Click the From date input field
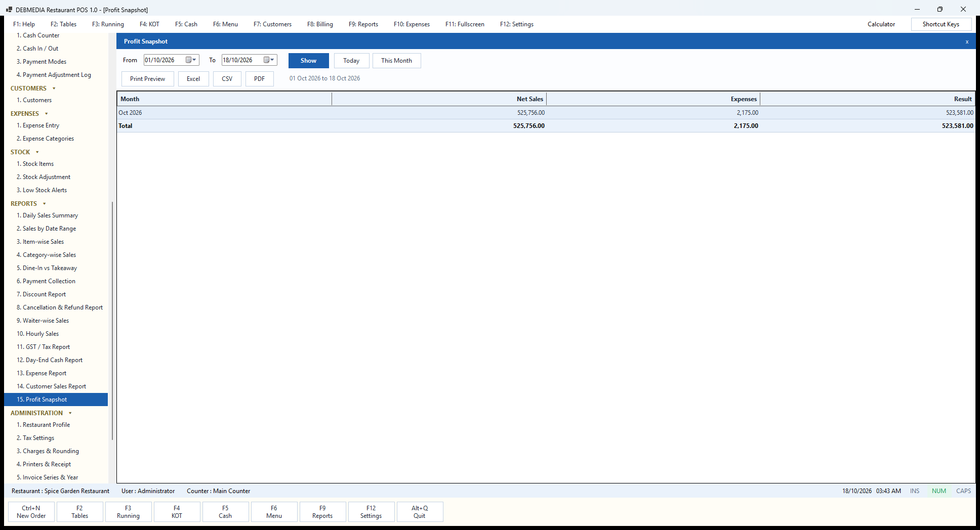 164,60
